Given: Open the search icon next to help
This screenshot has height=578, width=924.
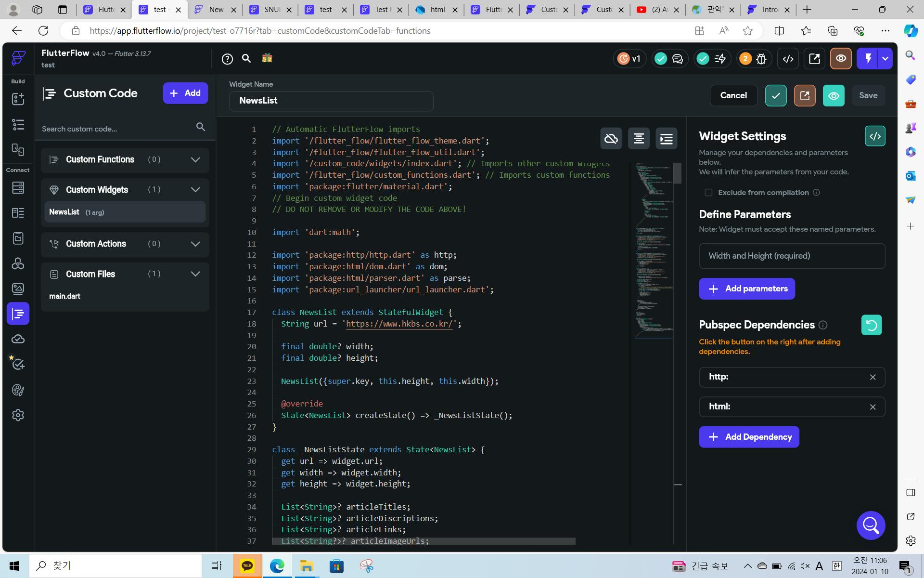Looking at the screenshot, I should [246, 59].
